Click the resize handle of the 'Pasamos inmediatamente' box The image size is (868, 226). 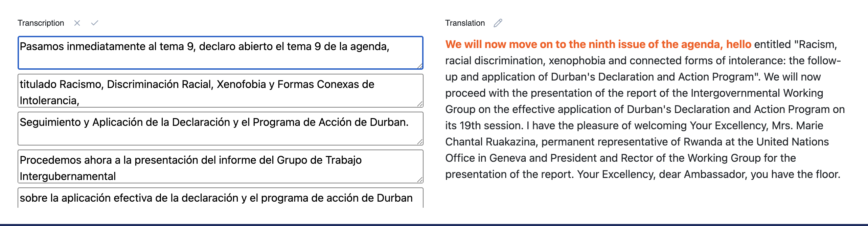pos(419,66)
